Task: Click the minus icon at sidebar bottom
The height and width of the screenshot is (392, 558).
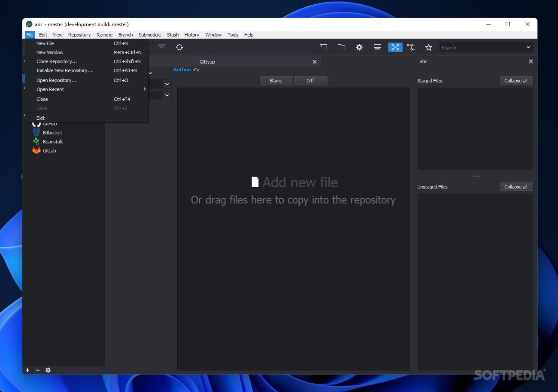Action: point(38,370)
